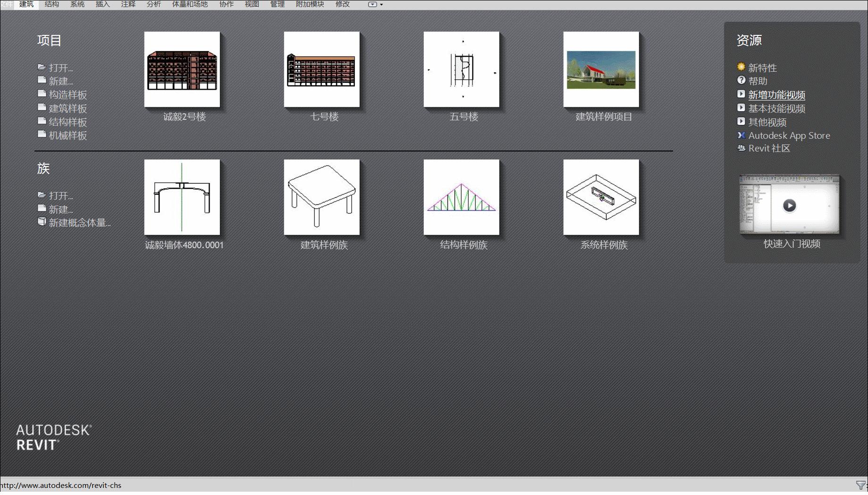Open the 系统样例族 thumbnail
Viewport: 868px width, 495px height.
pos(601,197)
